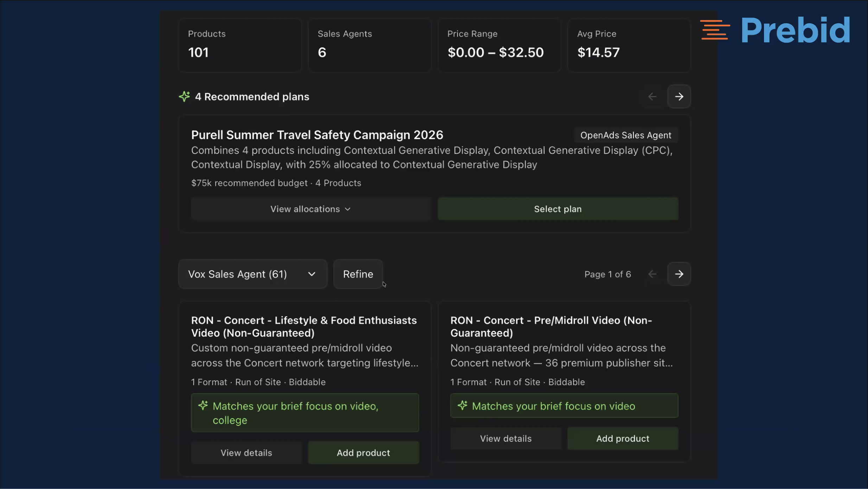Click the Price Range $0.00 – $32.50 card

pos(499,45)
